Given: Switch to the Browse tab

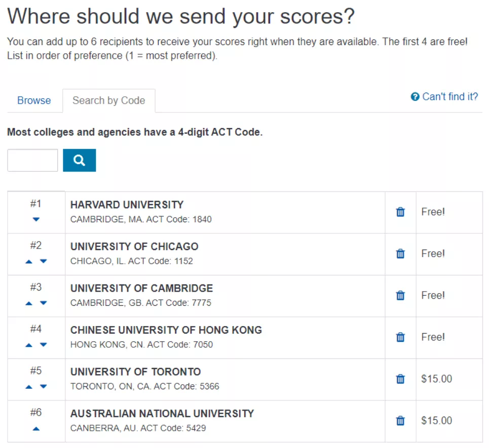Looking at the screenshot, I should tap(34, 100).
